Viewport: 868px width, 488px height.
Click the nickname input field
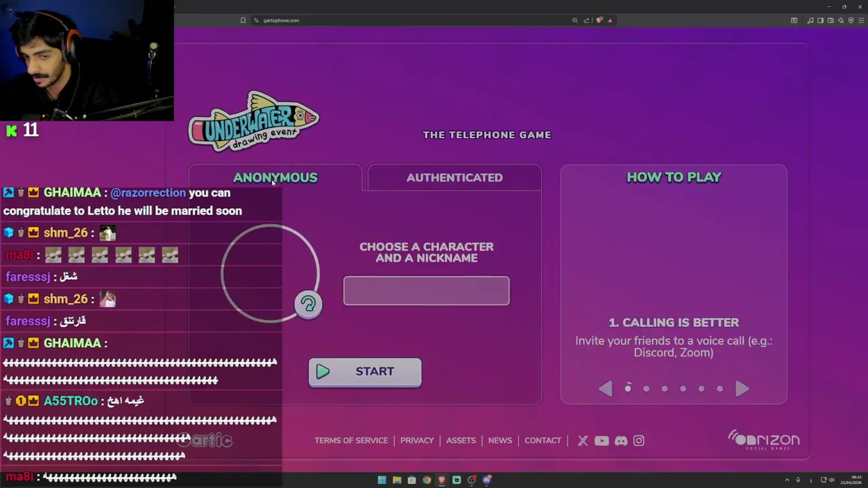[427, 291]
